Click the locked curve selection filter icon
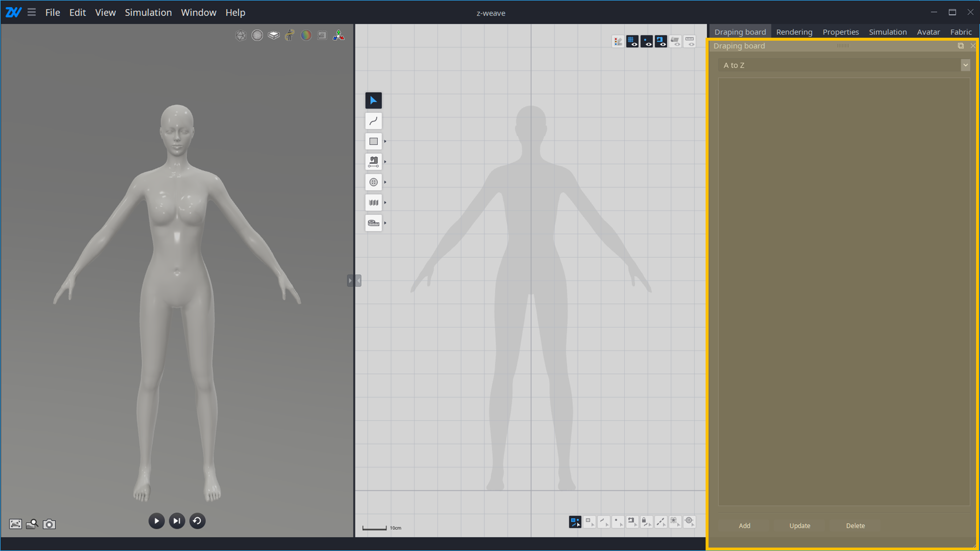Viewport: 980px width, 551px height. 646,522
